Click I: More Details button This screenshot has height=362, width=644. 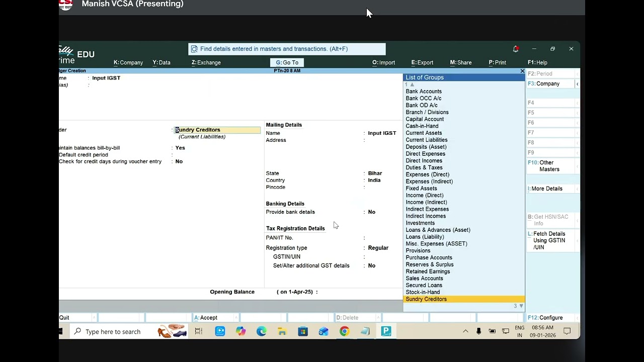[550, 189]
